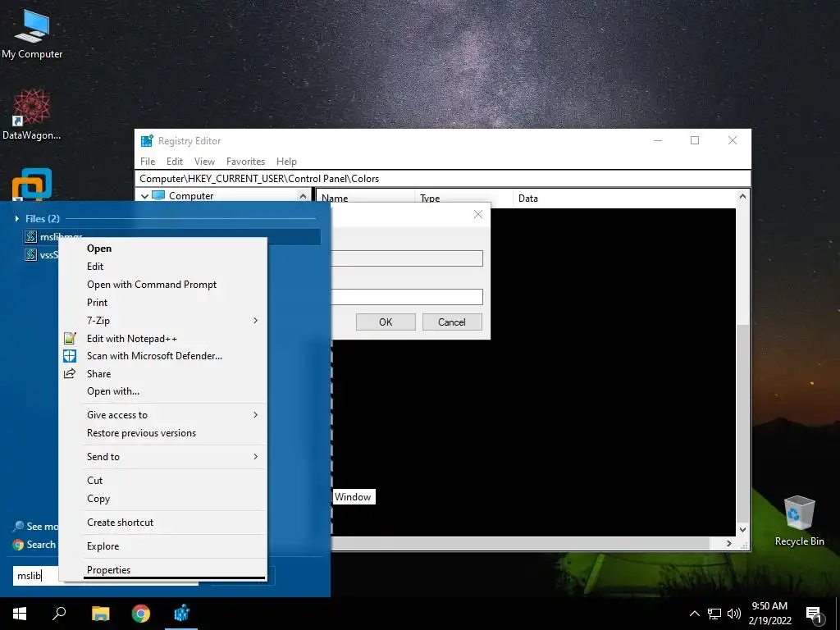Click the Name column header

click(x=365, y=199)
